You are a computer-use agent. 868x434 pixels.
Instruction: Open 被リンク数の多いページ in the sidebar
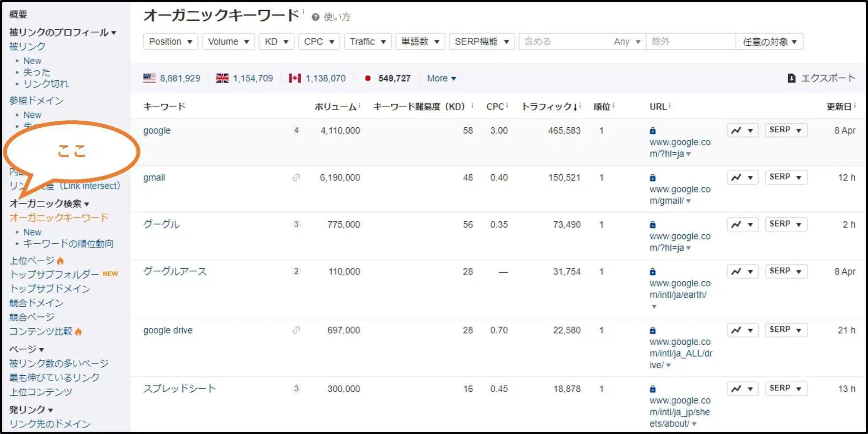(x=59, y=363)
